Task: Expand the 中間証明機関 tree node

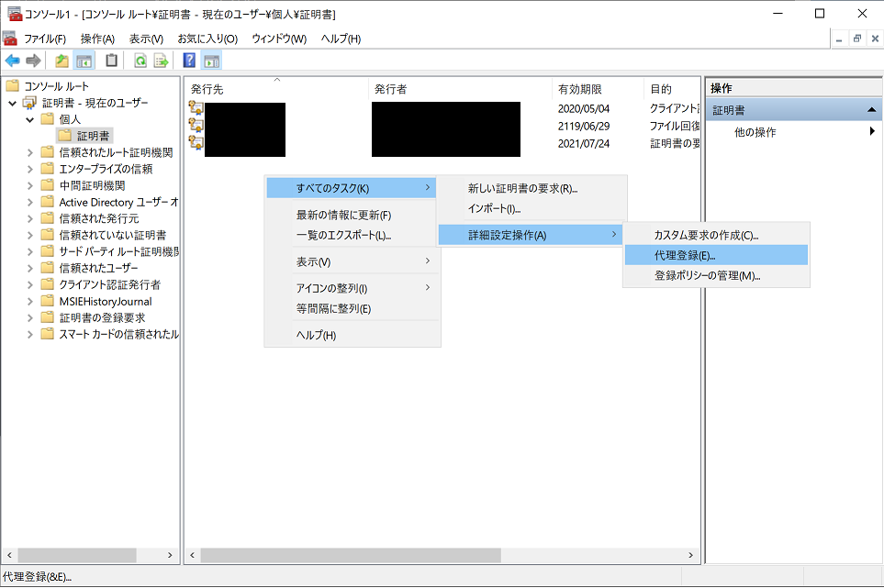Action: coord(30,185)
